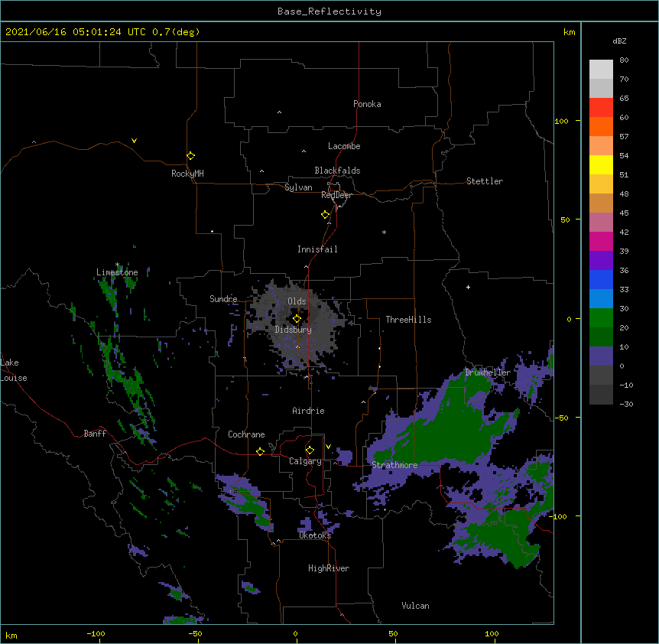Click the Vulcan town label
659x644 pixels.
[x=415, y=606]
